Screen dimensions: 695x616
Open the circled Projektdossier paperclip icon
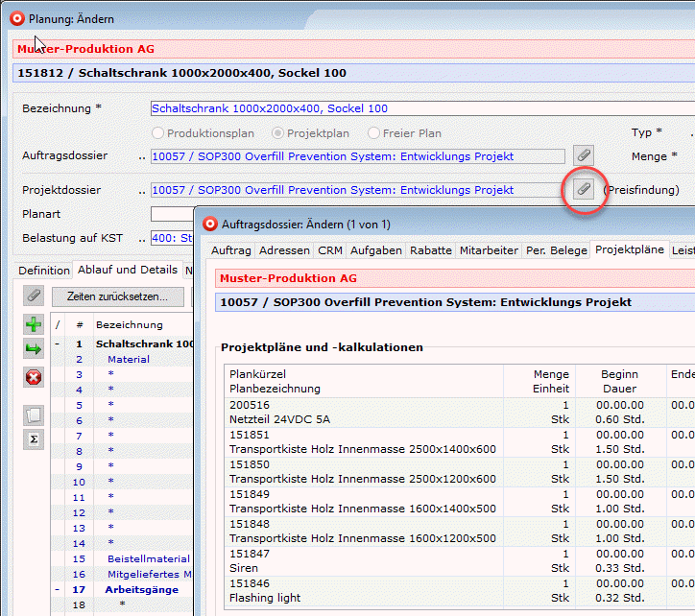point(583,189)
